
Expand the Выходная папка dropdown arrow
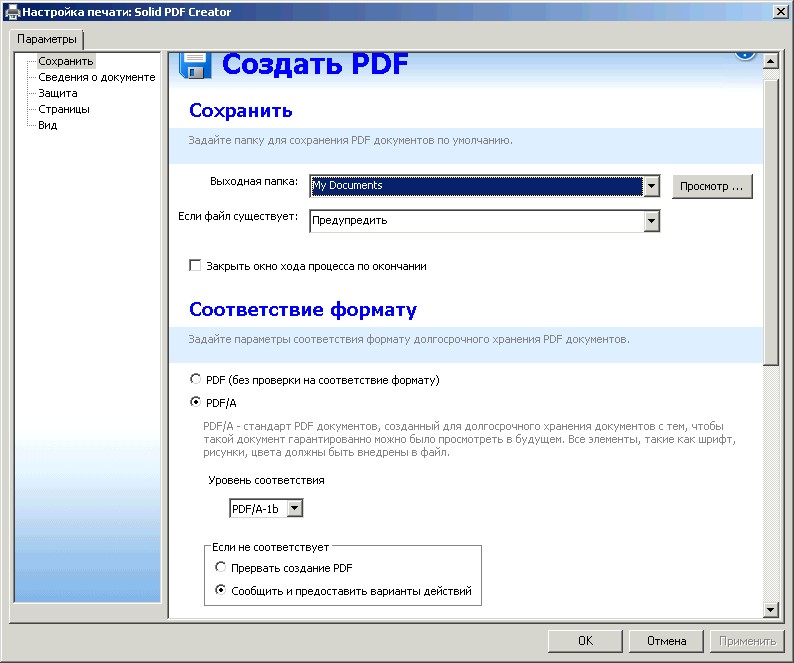[651, 186]
